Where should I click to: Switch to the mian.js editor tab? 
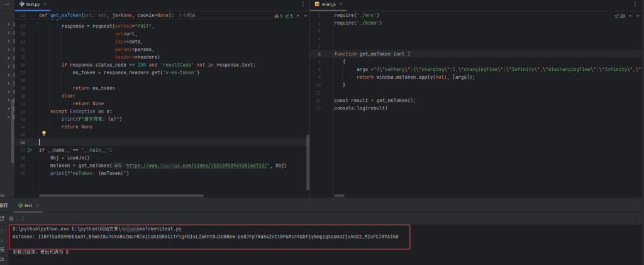(x=327, y=4)
